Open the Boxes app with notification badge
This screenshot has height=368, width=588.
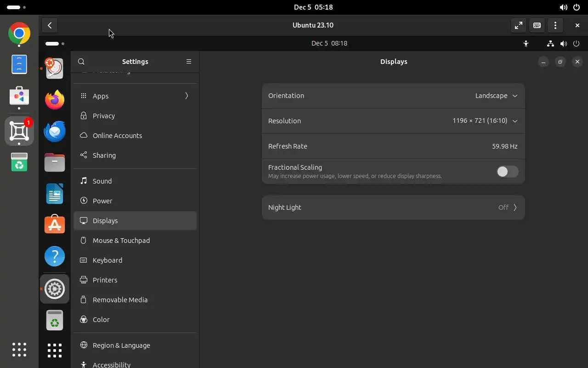point(19,132)
